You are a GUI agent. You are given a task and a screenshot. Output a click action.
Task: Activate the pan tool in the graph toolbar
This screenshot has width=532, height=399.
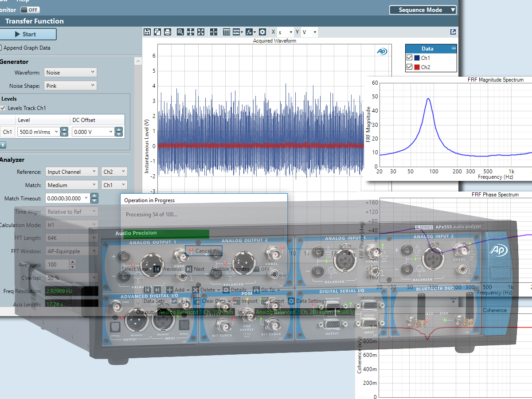(x=191, y=32)
